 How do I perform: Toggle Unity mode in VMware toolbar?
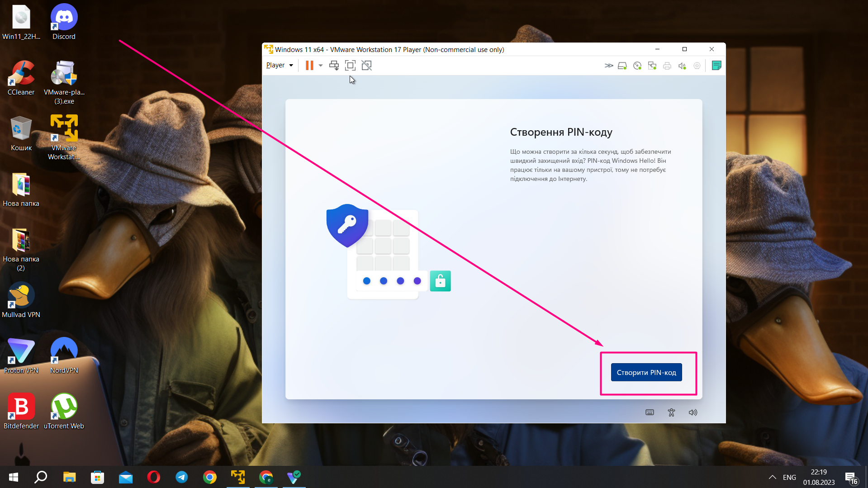[x=367, y=65]
